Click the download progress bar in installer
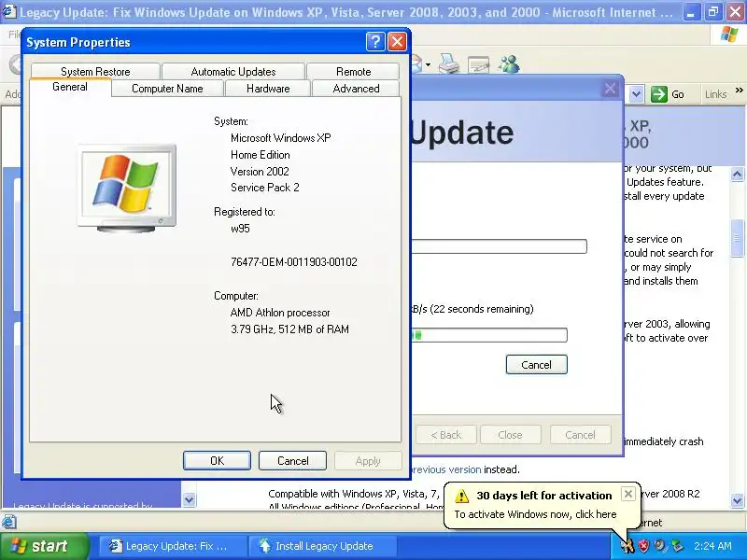This screenshot has width=747, height=560. coord(489,335)
